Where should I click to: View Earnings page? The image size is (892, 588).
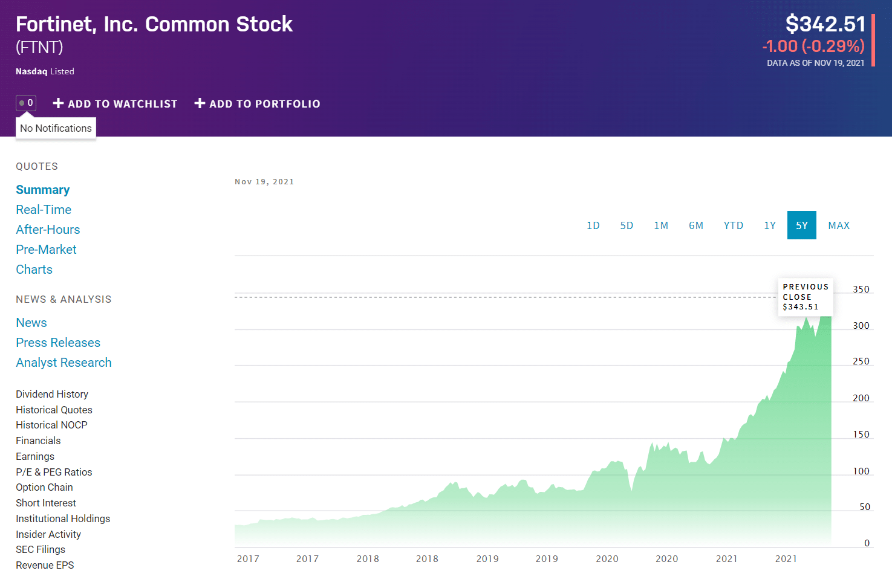pyautogui.click(x=35, y=456)
